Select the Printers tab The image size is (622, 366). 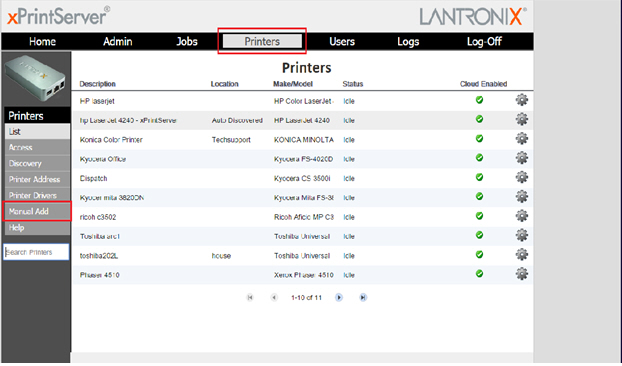pyautogui.click(x=262, y=41)
